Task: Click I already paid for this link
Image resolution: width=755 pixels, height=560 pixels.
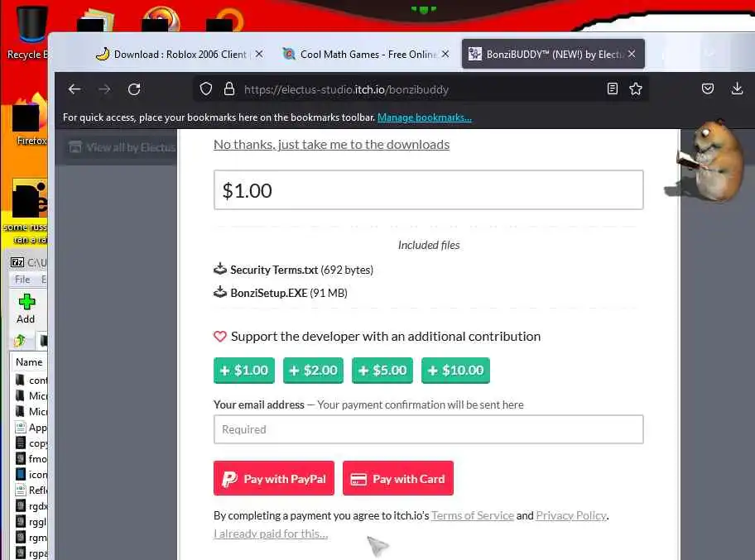Action: [x=271, y=534]
